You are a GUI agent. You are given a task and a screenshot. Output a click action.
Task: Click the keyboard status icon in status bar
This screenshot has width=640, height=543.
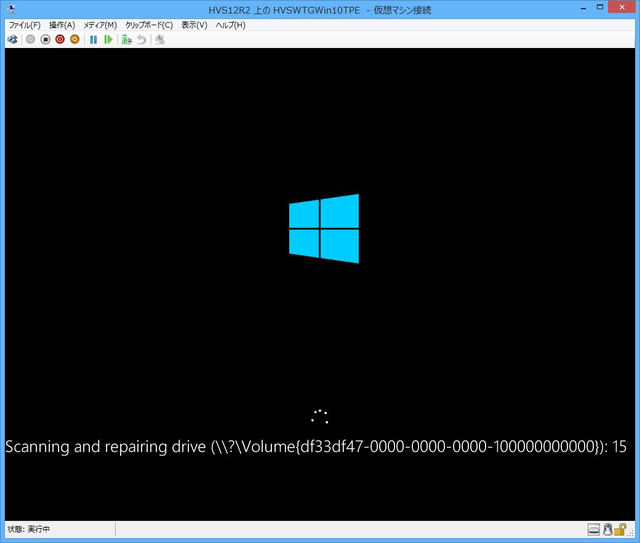point(594,530)
